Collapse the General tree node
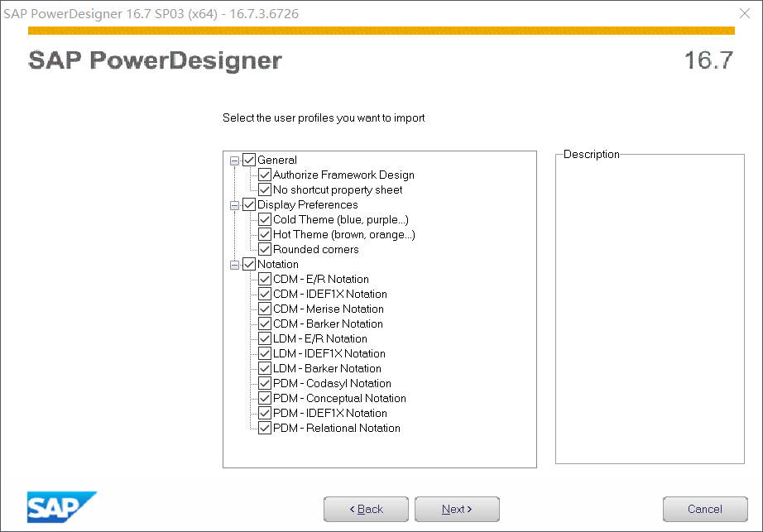763x532 pixels. pos(234,161)
